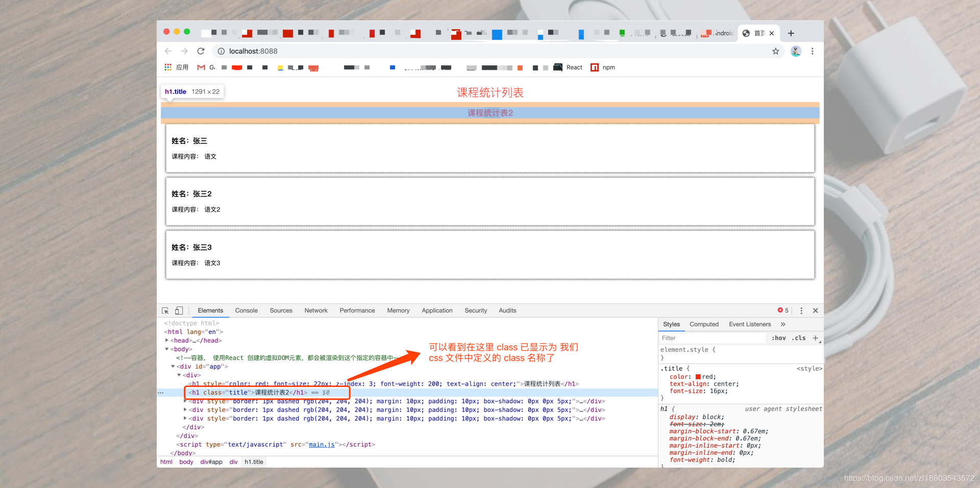
Task: Open the Sources tab
Action: (x=281, y=311)
